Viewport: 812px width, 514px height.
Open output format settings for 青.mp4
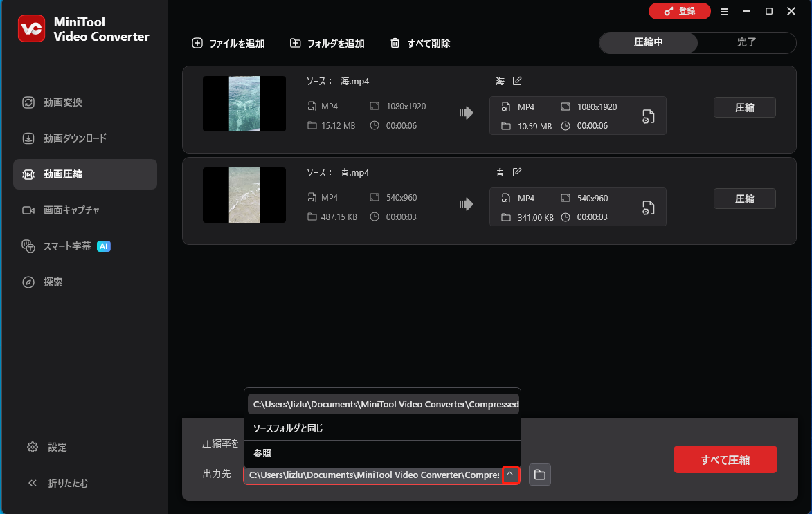click(649, 208)
